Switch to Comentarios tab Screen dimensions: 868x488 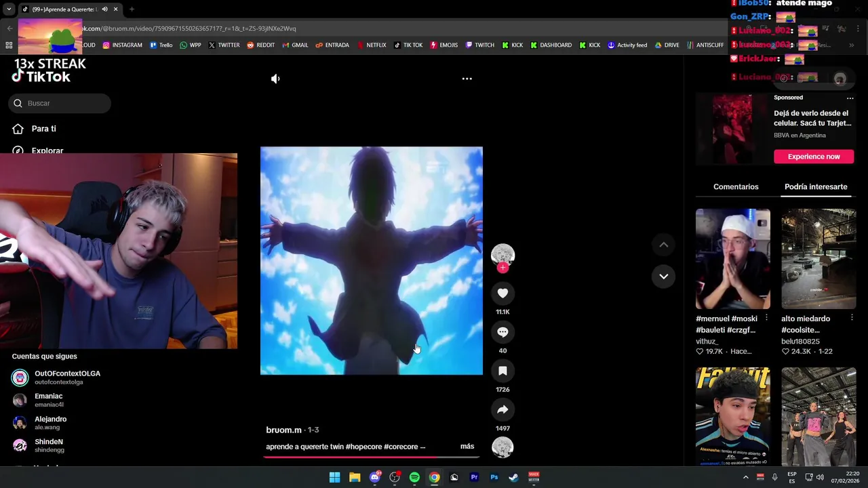pyautogui.click(x=736, y=186)
